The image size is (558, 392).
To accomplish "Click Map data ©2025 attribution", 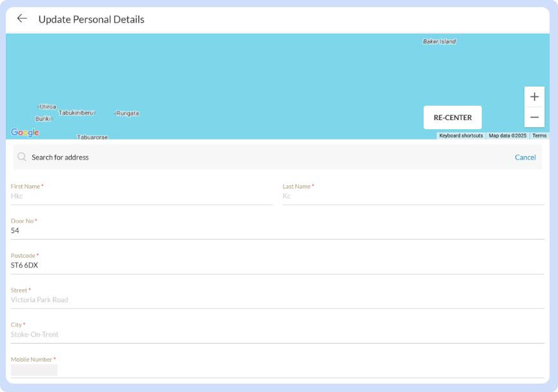I will click(508, 136).
